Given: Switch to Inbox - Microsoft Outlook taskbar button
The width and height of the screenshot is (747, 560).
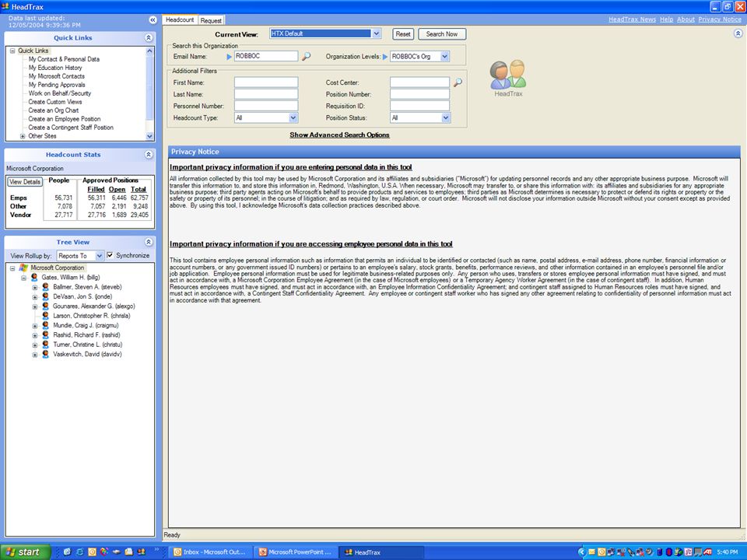Looking at the screenshot, I should 210,552.
